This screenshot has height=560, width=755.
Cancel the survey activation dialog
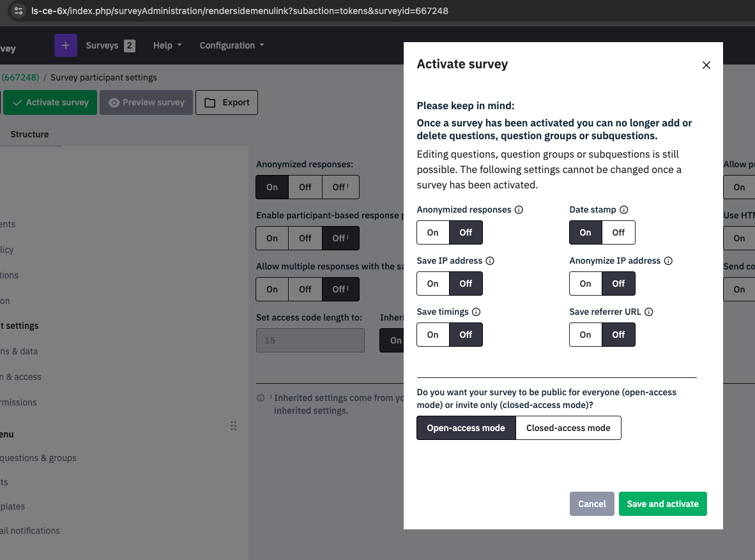(591, 504)
